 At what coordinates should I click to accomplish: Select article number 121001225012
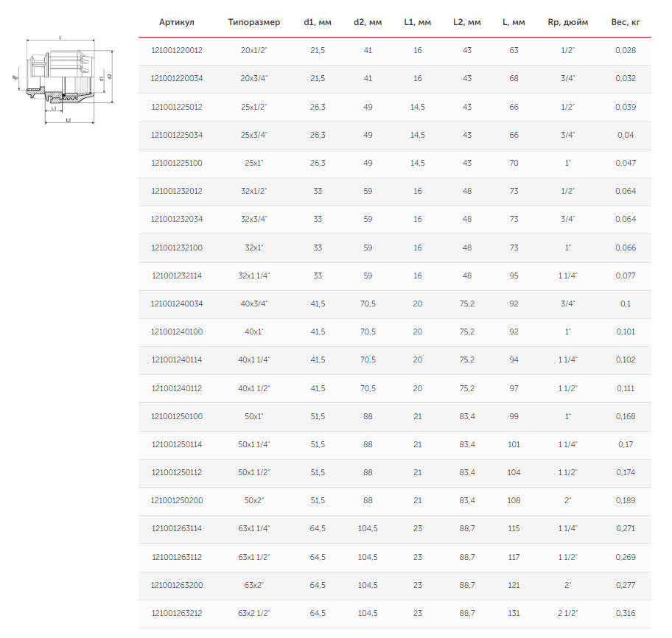tap(177, 107)
